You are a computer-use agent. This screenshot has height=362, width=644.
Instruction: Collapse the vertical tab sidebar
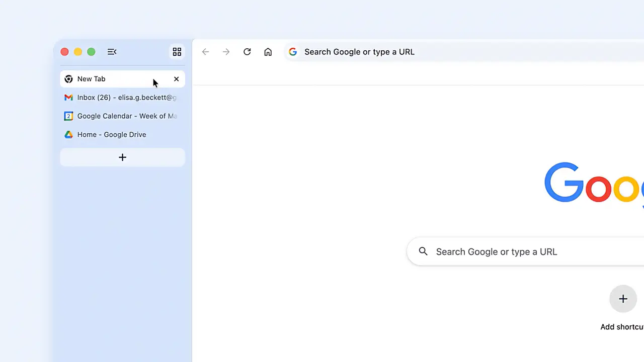112,52
